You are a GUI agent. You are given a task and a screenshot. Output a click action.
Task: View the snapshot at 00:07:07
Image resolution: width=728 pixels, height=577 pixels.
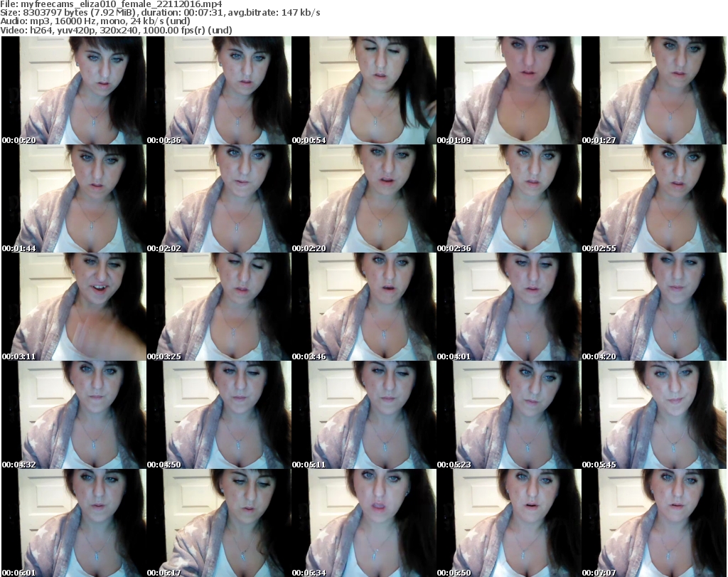tap(654, 523)
